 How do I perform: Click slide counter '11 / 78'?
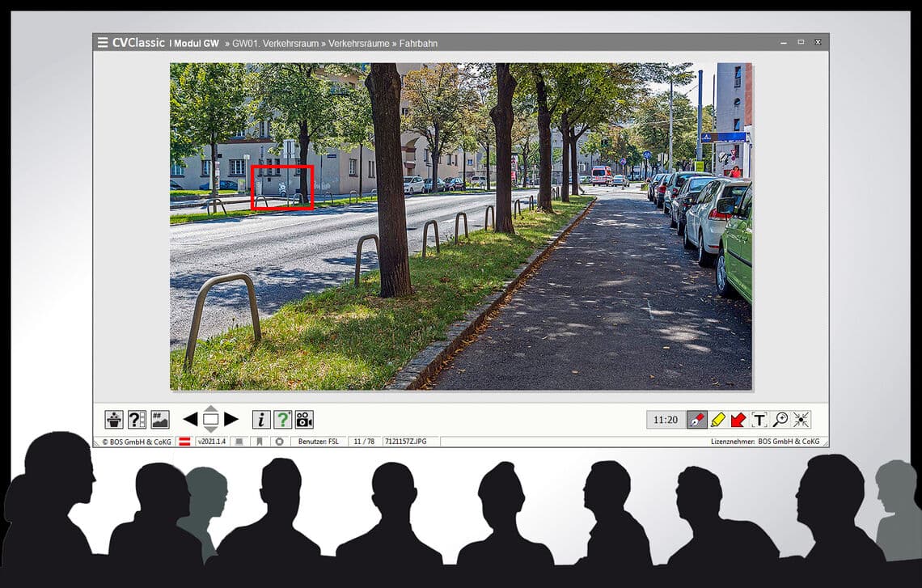click(364, 442)
